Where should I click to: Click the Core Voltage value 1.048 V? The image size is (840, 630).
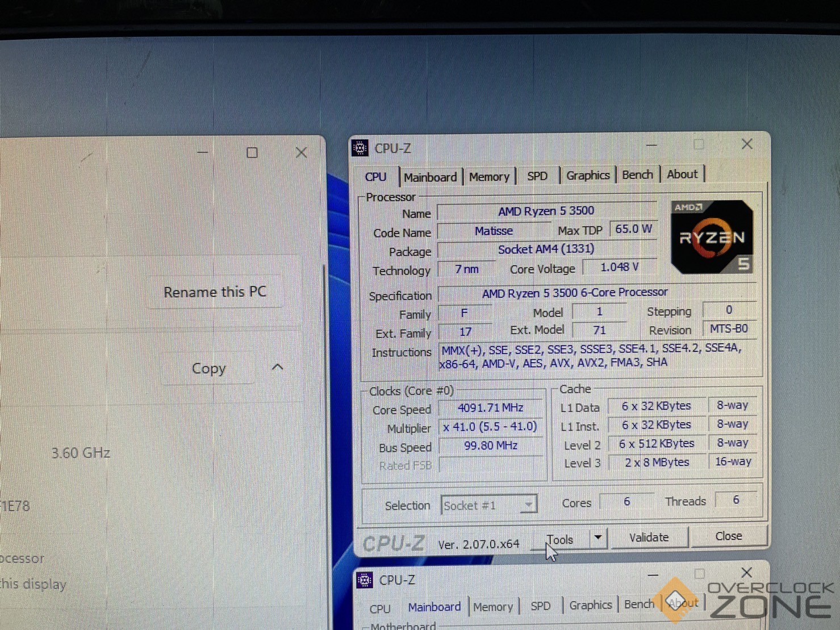point(619,267)
